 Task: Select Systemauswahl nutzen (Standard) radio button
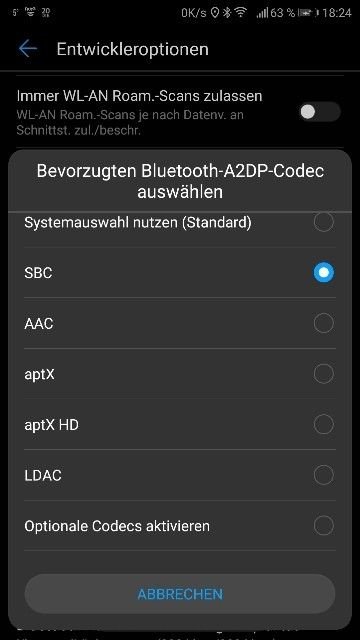pos(324,222)
